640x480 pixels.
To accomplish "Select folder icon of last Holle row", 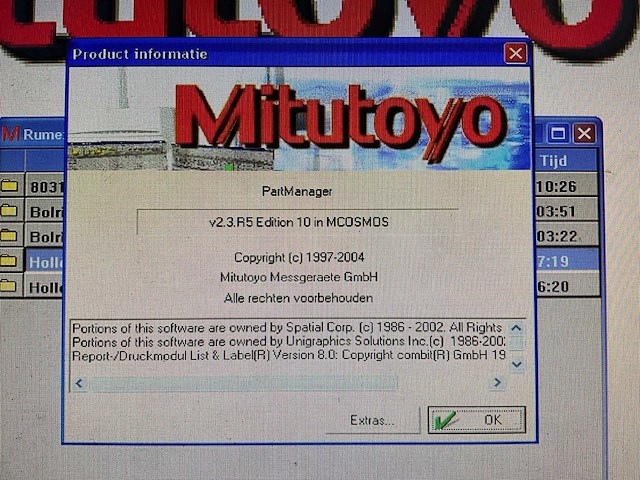I will click(10, 286).
